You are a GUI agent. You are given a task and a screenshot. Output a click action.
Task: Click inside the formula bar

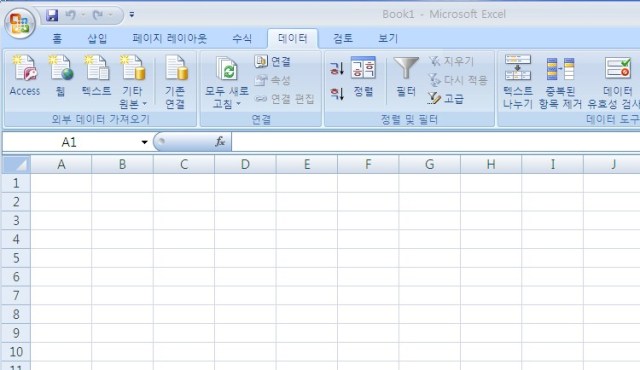tap(436, 142)
